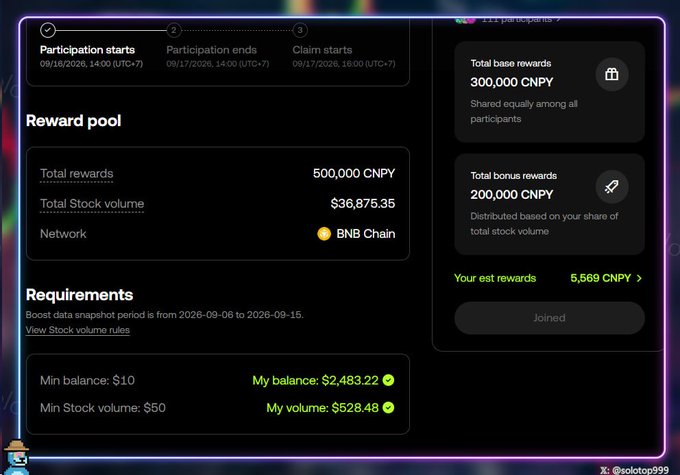The width and height of the screenshot is (680, 475).
Task: Click the dotted-underlined Total rewards label
Action: [76, 174]
